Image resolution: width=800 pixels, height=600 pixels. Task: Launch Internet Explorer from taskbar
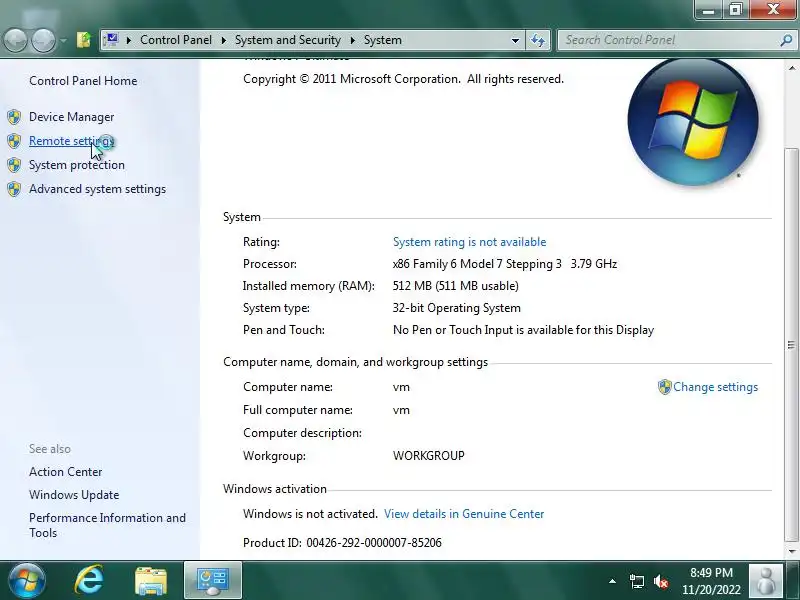pyautogui.click(x=89, y=580)
